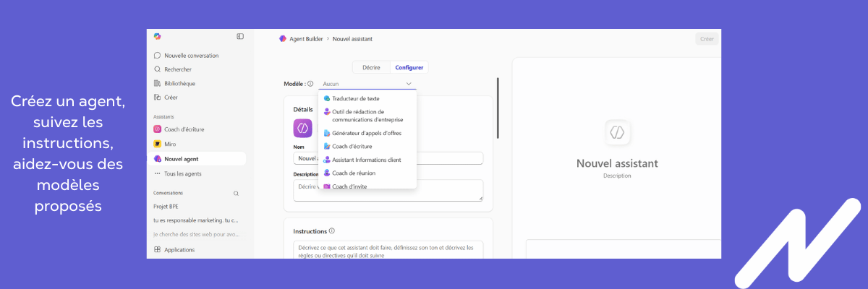868x289 pixels.
Task: Select the Configurer tab
Action: click(409, 67)
